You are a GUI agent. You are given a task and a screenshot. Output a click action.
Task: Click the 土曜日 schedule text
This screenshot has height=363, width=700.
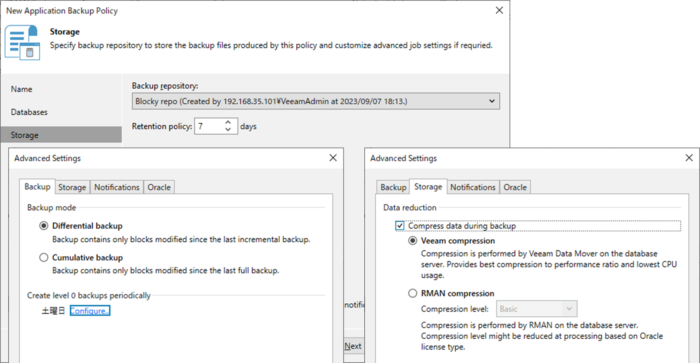(53, 311)
